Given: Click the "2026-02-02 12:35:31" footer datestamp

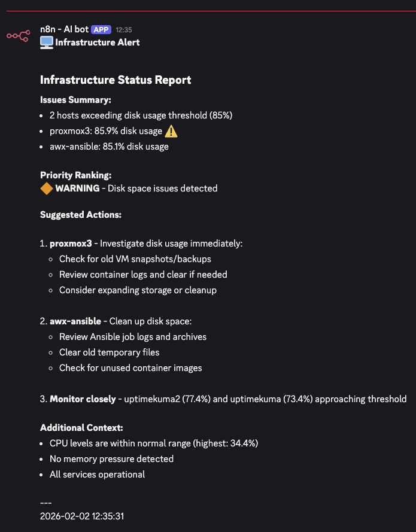Looking at the screenshot, I should (x=82, y=515).
